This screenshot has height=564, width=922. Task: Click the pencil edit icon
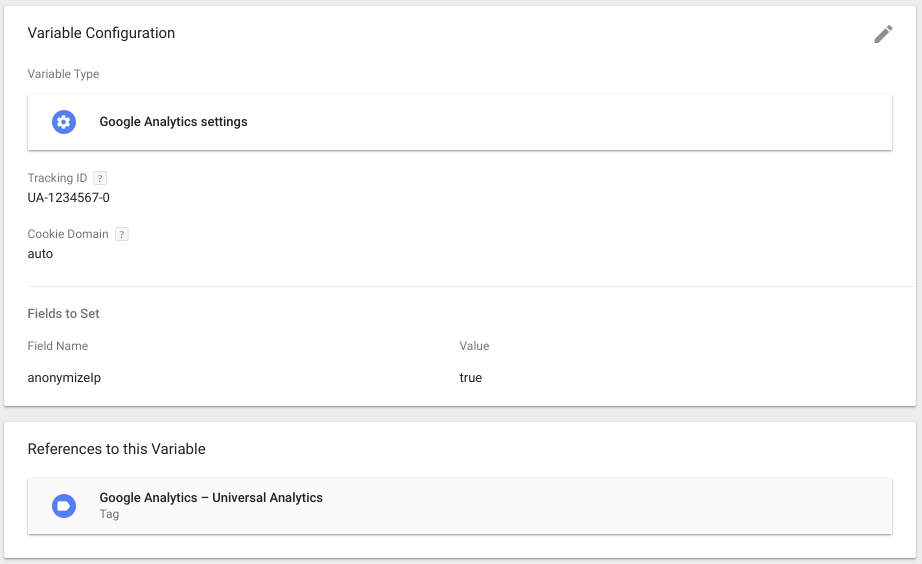pyautogui.click(x=883, y=34)
